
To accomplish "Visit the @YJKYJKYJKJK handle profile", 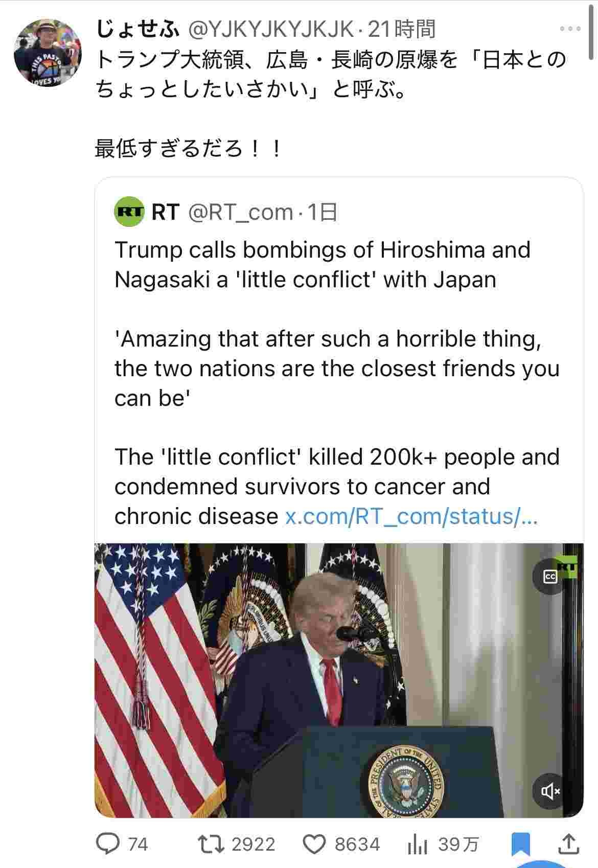I will click(x=271, y=30).
